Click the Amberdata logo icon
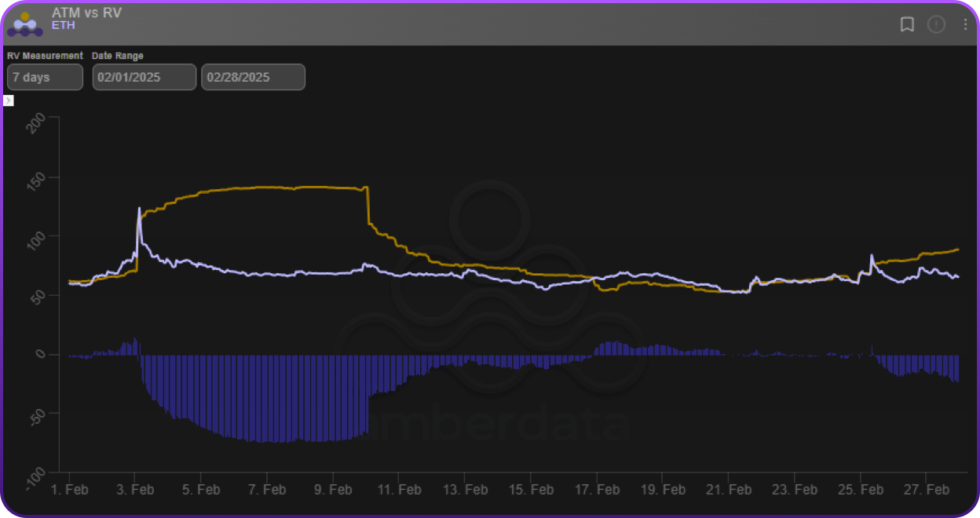 pyautogui.click(x=24, y=24)
